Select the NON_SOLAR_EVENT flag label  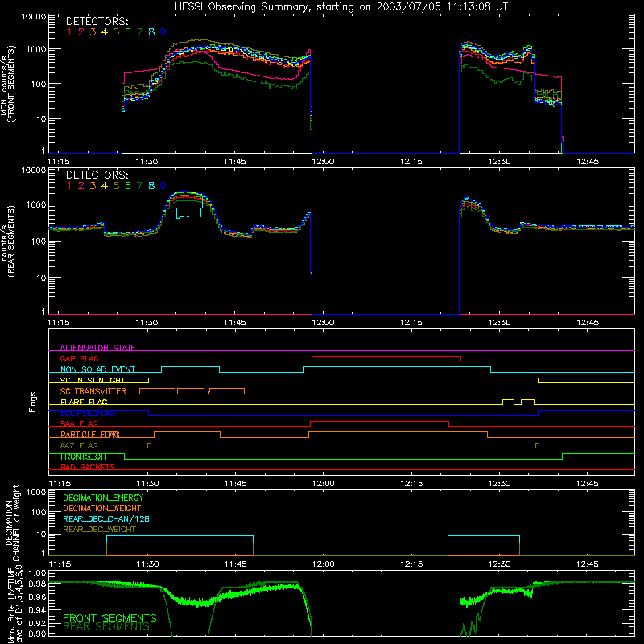coord(97,369)
